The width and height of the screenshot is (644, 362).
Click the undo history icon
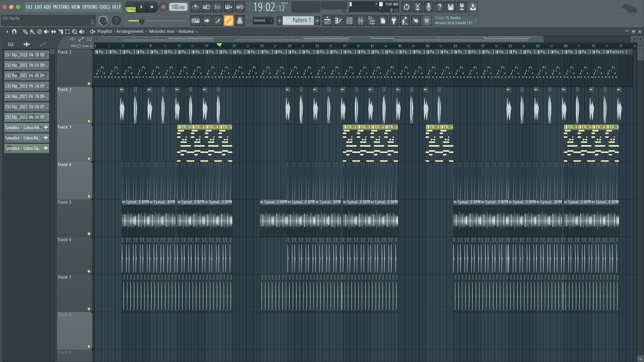point(407,7)
